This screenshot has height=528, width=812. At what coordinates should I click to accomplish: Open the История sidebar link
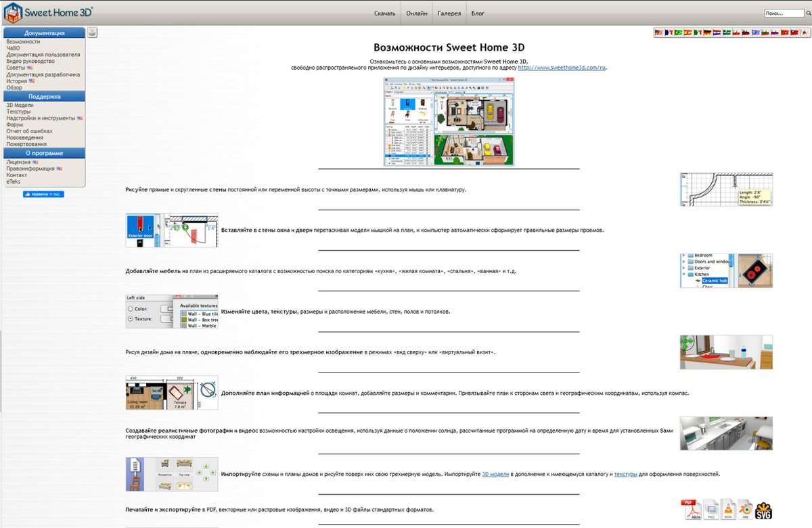(x=17, y=81)
